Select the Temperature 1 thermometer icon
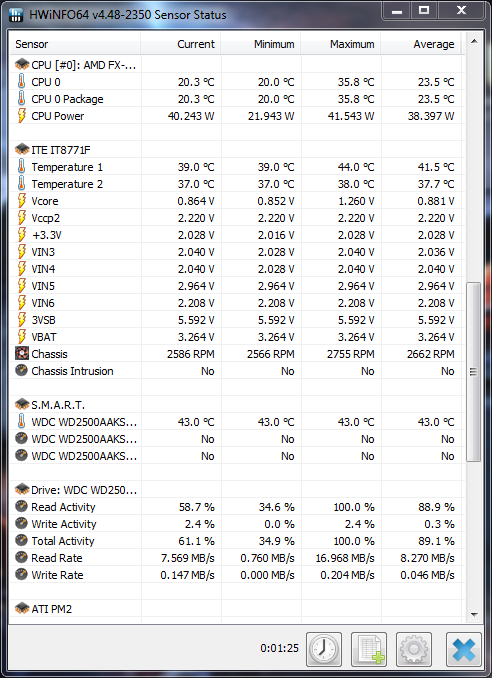492x678 pixels. click(21, 167)
